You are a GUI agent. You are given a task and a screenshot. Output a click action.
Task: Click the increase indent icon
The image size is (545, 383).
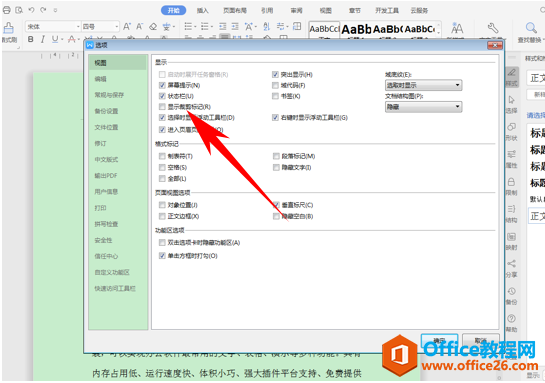pos(235,26)
